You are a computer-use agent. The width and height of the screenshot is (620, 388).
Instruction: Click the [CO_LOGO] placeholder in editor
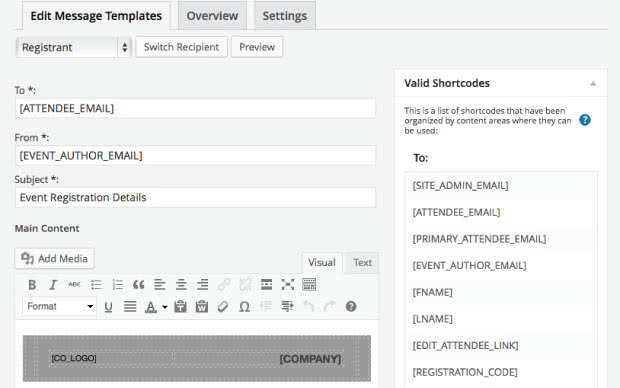click(74, 358)
